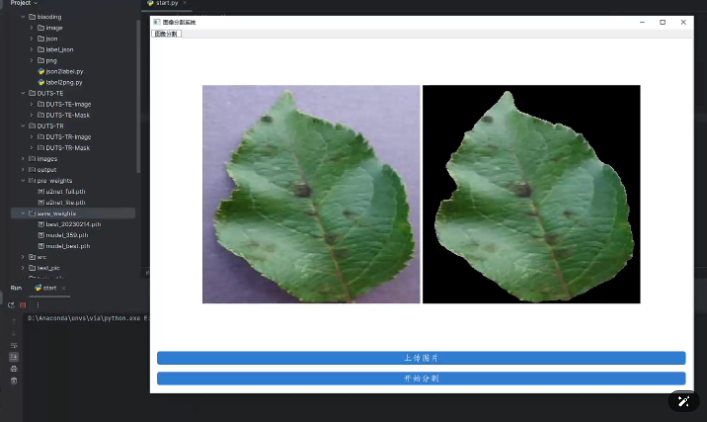
Task: Close the start.py editor tab
Action: click(x=184, y=3)
